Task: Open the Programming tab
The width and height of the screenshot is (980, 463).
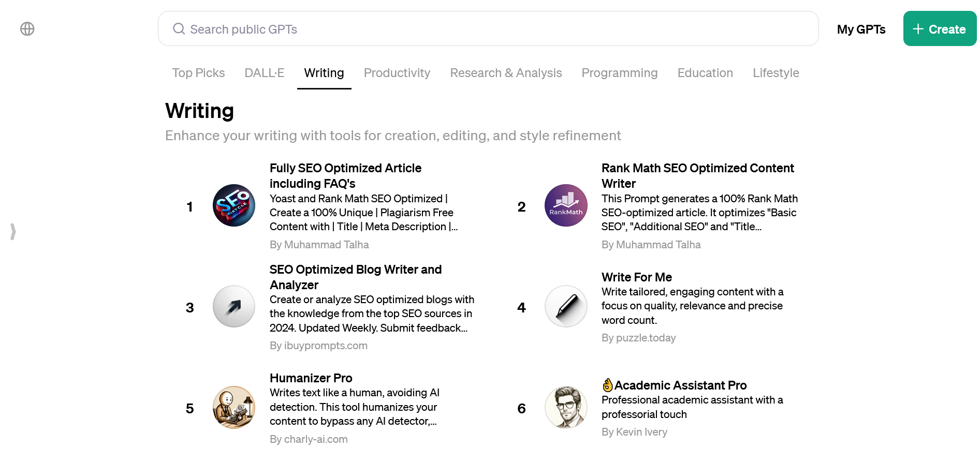Action: coord(620,73)
